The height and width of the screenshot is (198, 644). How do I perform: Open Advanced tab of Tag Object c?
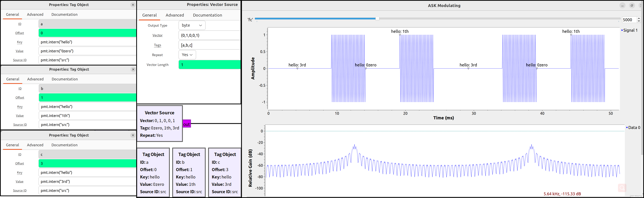(x=35, y=145)
